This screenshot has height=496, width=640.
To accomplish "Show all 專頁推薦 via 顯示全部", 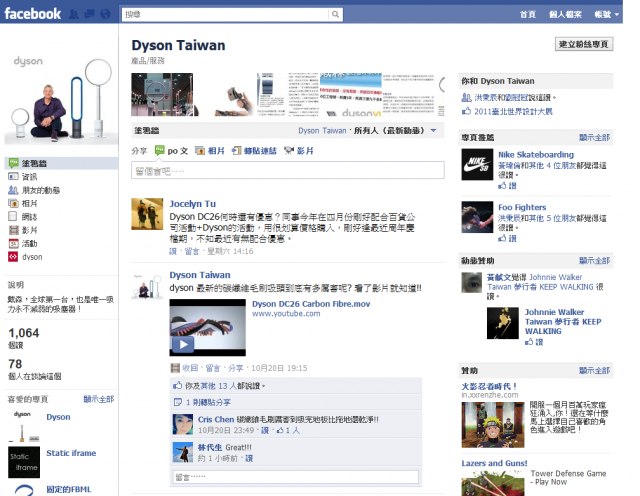I will 594,138.
